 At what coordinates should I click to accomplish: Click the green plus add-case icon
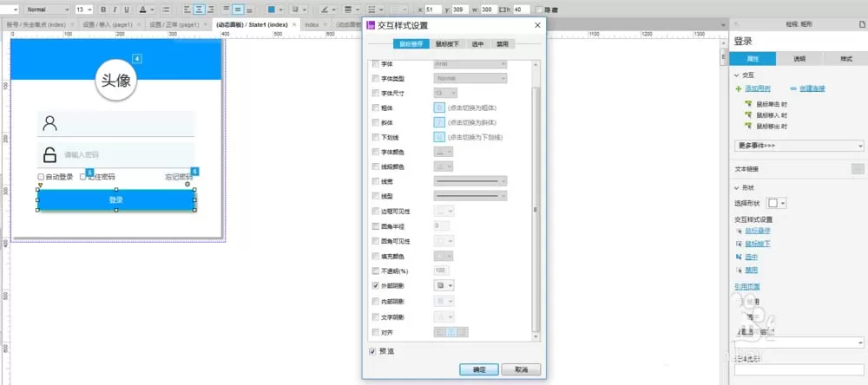point(738,88)
